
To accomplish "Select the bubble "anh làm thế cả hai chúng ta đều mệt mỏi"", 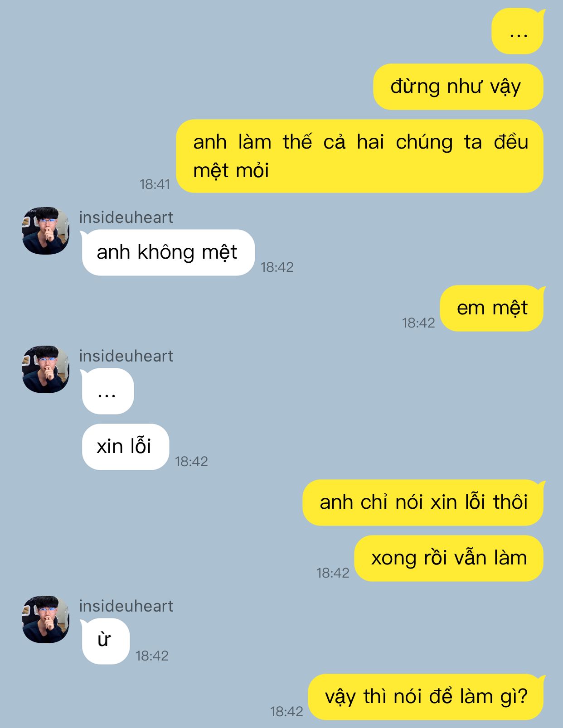I will (360, 156).
